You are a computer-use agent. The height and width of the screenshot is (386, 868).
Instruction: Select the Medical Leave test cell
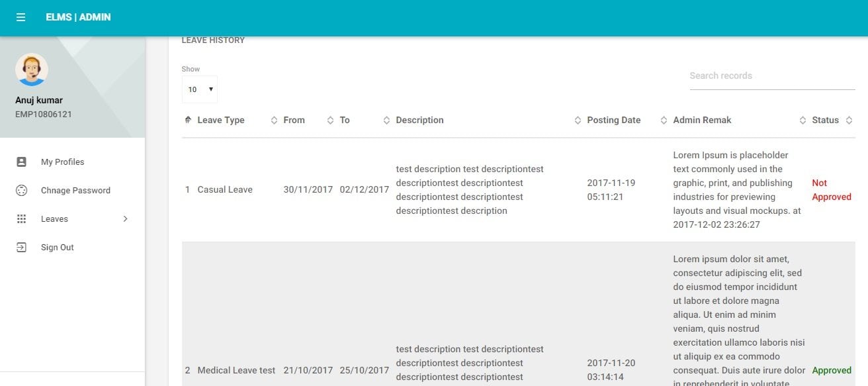tap(236, 370)
